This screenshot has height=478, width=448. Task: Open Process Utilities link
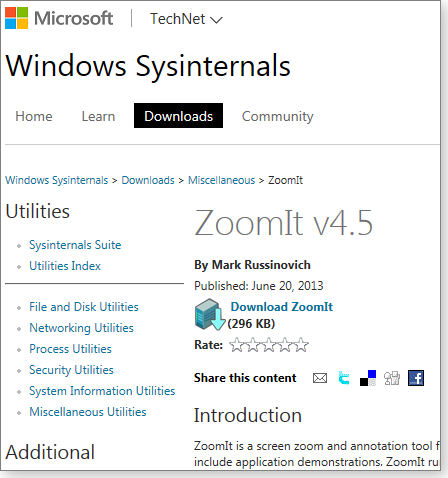(70, 349)
